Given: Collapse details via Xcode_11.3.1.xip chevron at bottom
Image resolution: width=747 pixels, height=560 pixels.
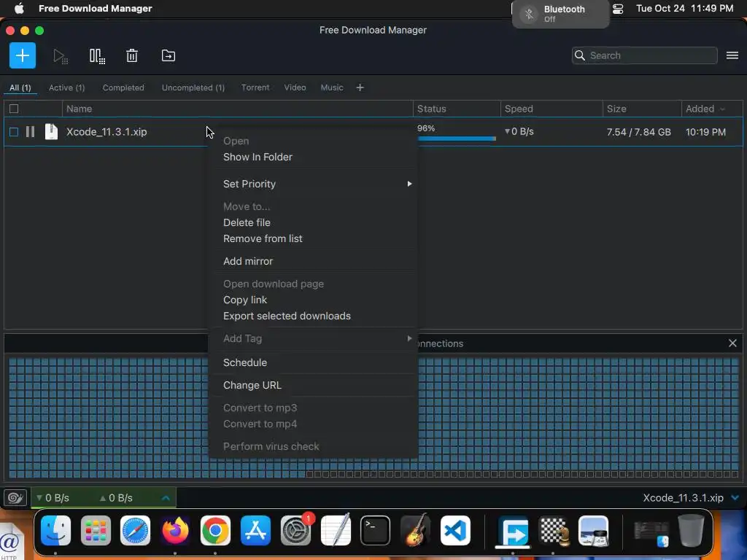Looking at the screenshot, I should 735,498.
